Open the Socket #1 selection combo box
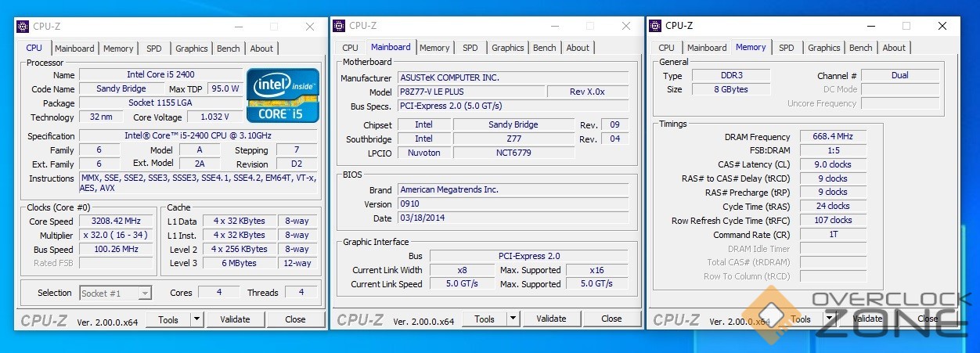The height and width of the screenshot is (353, 980). (x=116, y=293)
